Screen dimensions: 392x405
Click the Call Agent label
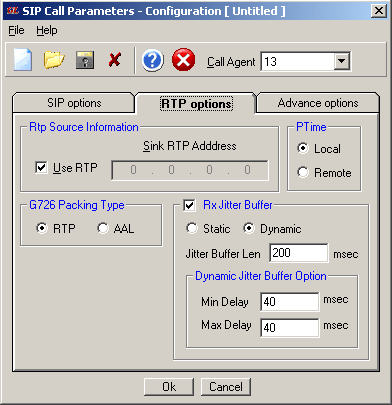231,62
